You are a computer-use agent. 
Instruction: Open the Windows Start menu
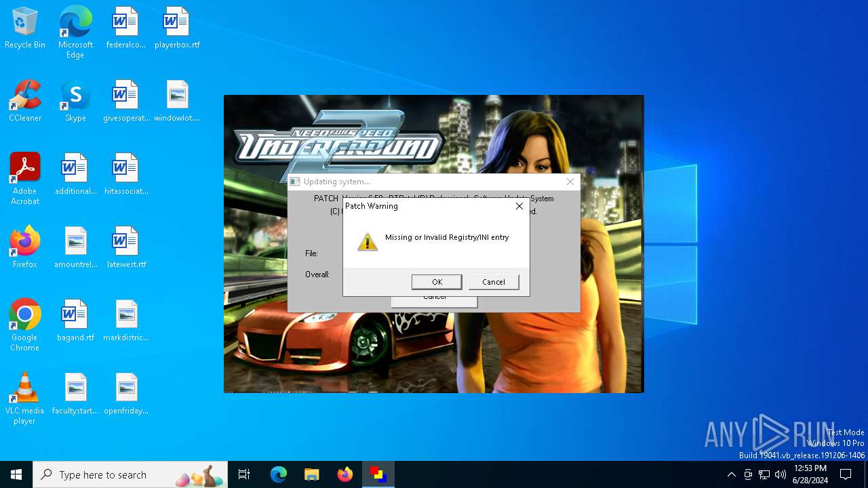pyautogui.click(x=16, y=474)
